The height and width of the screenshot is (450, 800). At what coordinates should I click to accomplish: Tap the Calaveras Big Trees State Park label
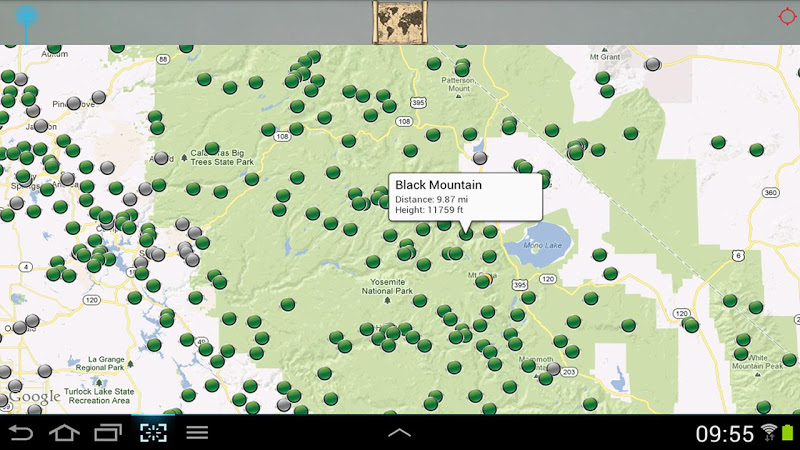coord(222,157)
